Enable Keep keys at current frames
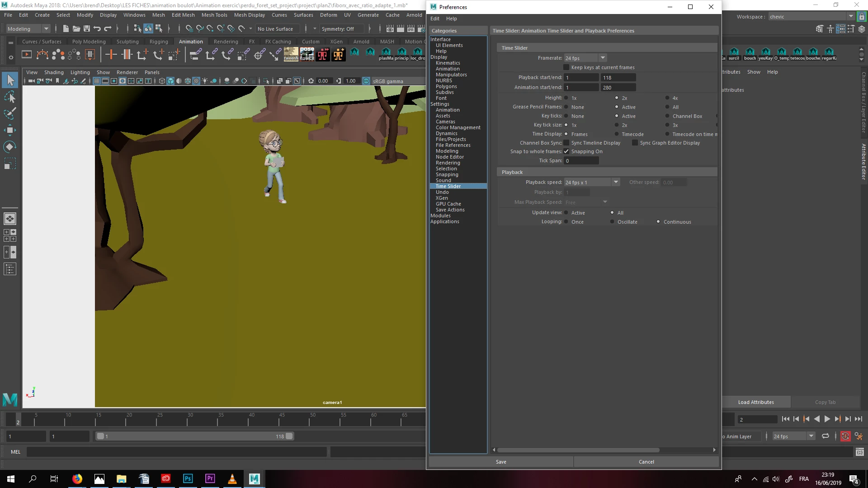Image resolution: width=868 pixels, height=488 pixels. [x=566, y=67]
